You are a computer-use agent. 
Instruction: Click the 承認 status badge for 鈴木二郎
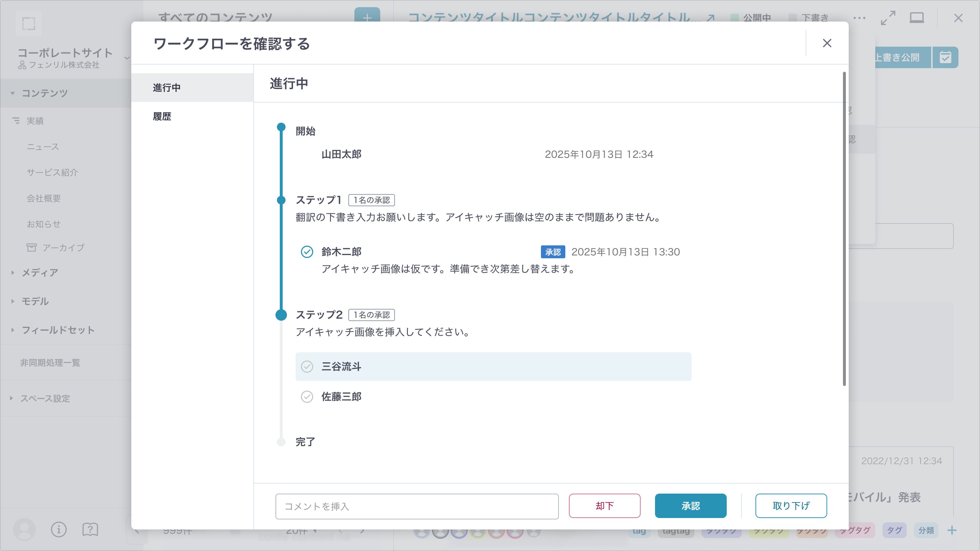(x=553, y=252)
